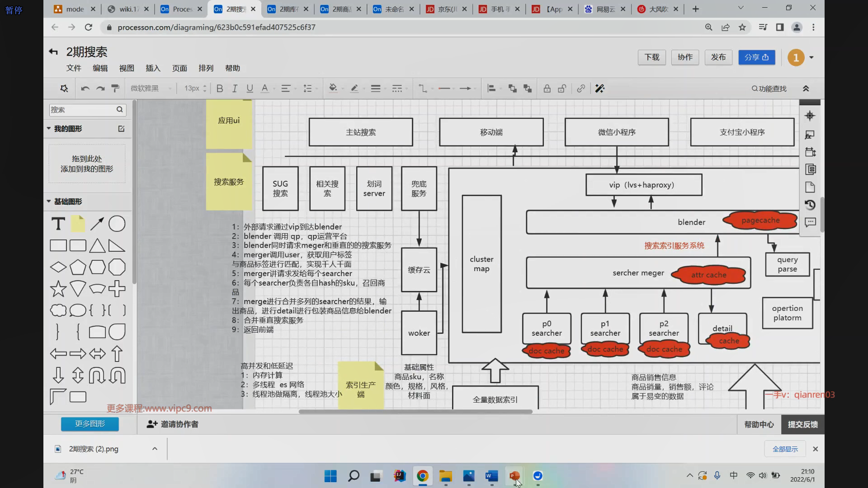Toggle bold formatting
Viewport: 868px width, 488px height.
[x=220, y=89]
